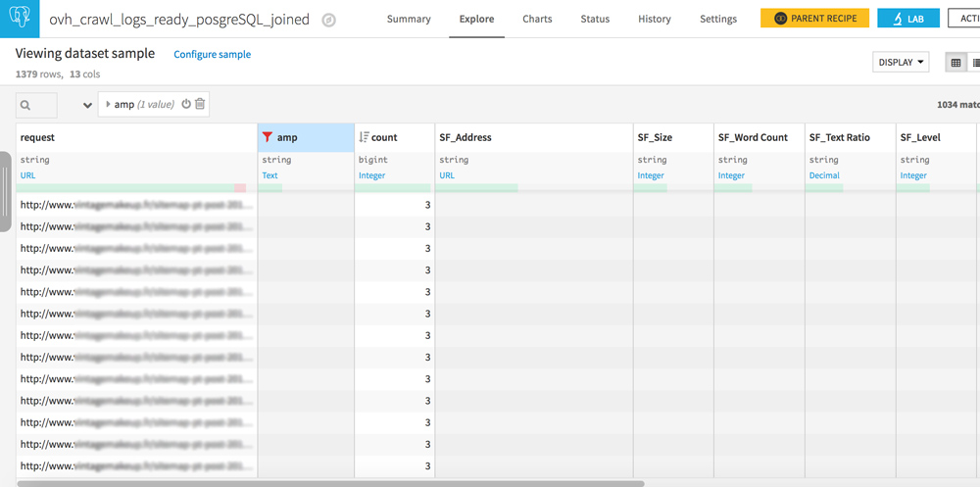Image resolution: width=980 pixels, height=487 pixels.
Task: Click the SF_Text Ratio column header
Action: 850,137
